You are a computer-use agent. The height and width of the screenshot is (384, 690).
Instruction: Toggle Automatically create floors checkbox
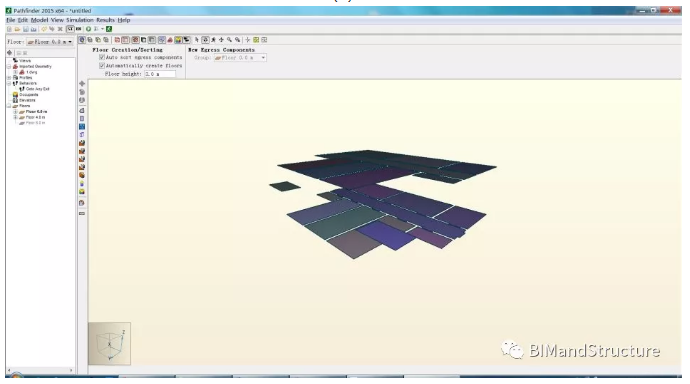pos(102,66)
